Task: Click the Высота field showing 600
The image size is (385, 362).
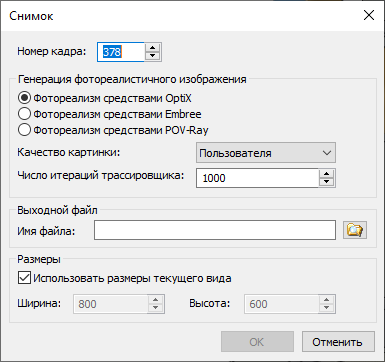Action: (282, 304)
